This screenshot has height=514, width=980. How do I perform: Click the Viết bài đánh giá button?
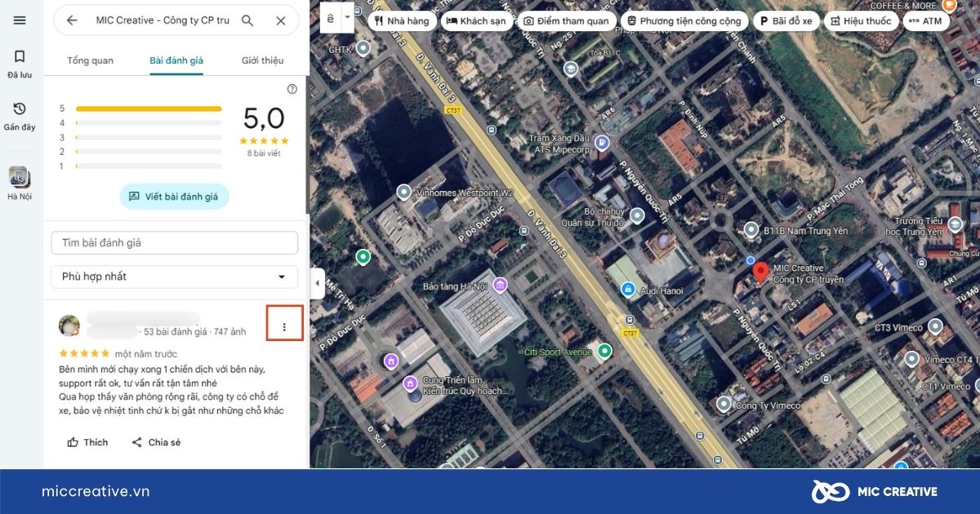pyautogui.click(x=175, y=197)
